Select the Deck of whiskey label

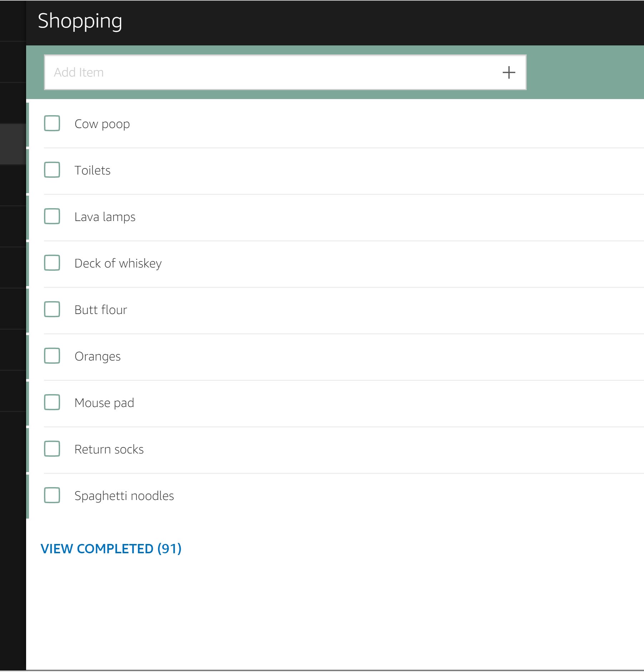click(x=118, y=263)
